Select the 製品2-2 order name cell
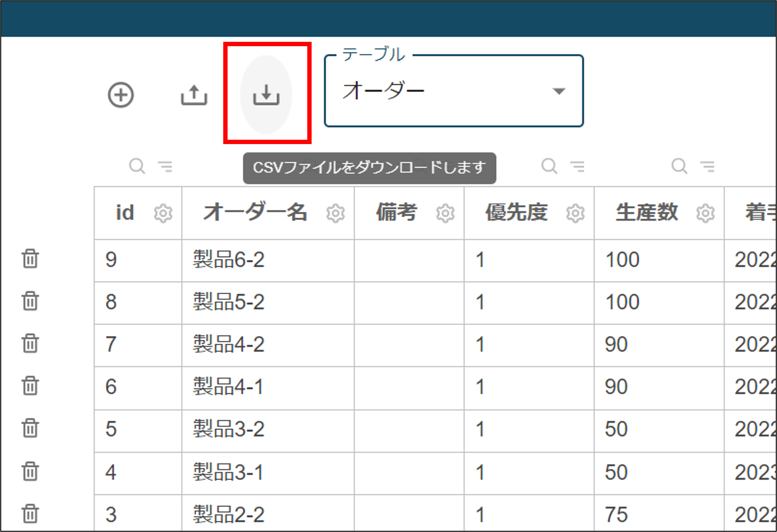 point(268,513)
